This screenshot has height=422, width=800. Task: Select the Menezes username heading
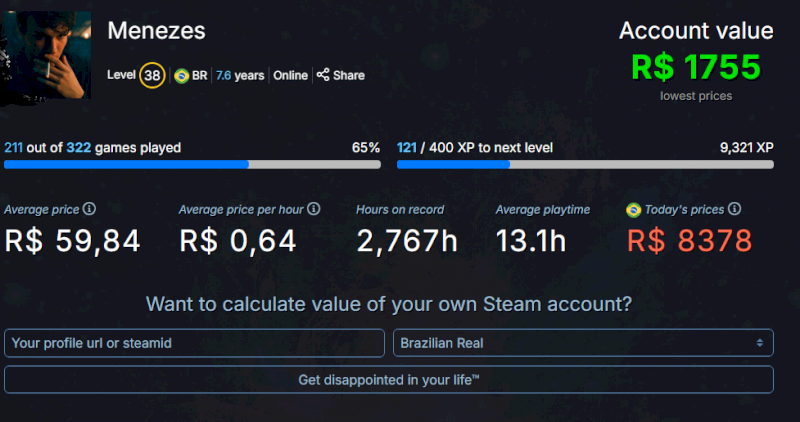[x=156, y=31]
